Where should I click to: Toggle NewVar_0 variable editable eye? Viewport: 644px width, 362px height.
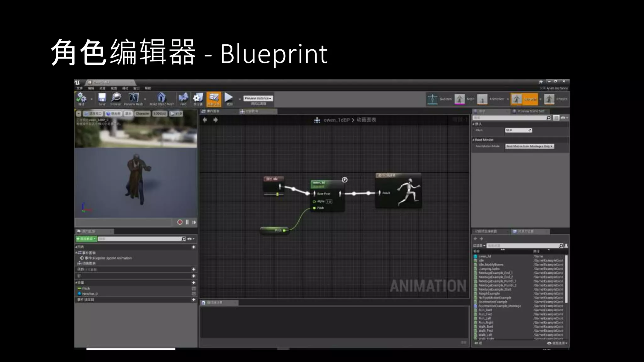coord(194,294)
